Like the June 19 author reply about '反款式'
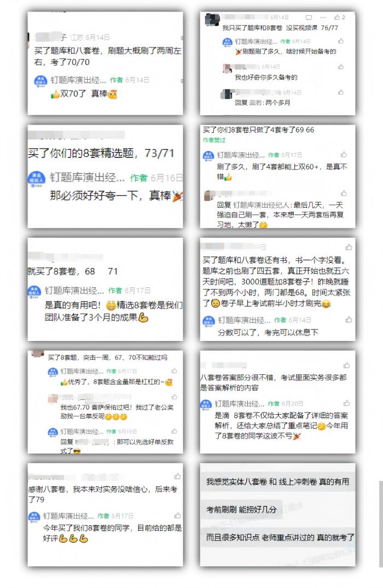 tap(174, 431)
